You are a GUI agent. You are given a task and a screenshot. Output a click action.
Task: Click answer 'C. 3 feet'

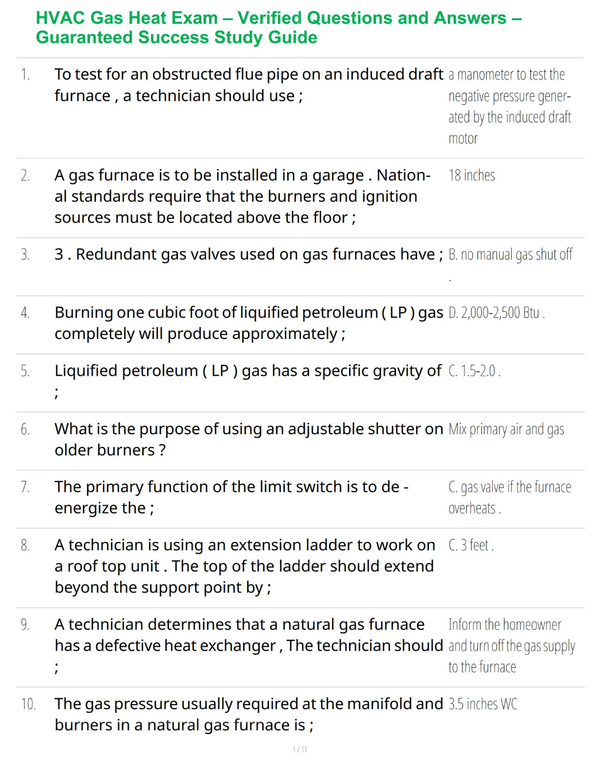[x=471, y=545]
